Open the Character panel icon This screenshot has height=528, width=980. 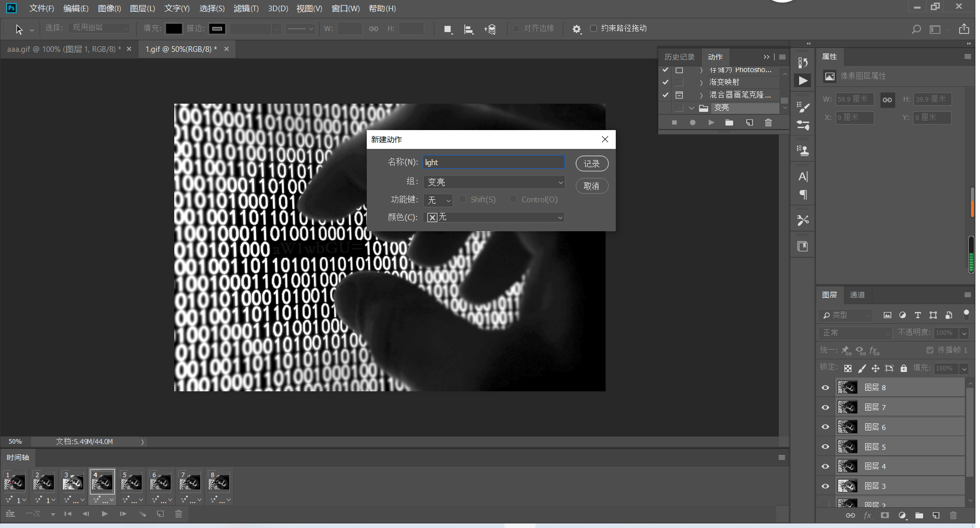pos(803,176)
